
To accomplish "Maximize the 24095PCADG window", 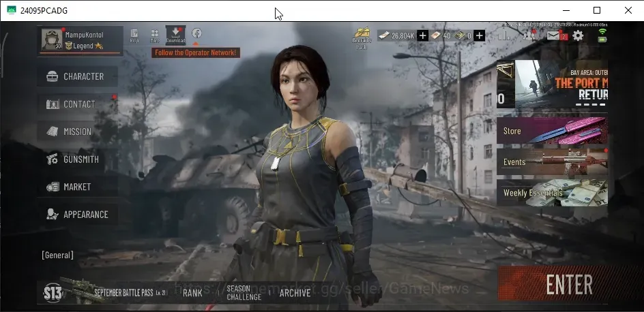I will tap(597, 10).
